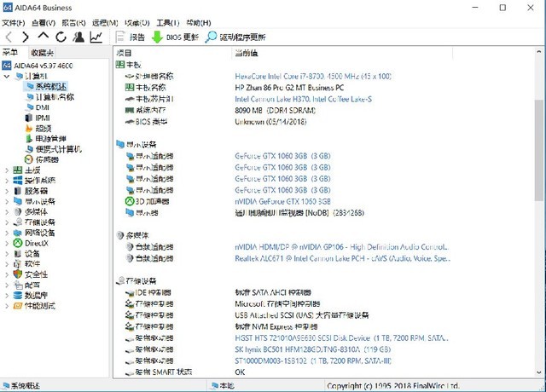Expand the 显示设备 tree node
Screen dimensions: 546x392
pos(7,201)
